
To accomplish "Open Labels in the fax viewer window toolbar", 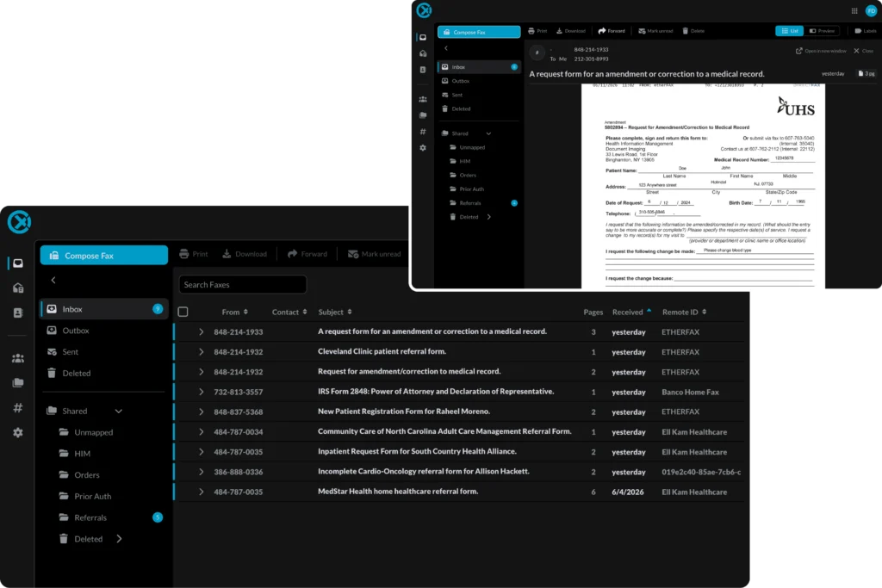I will click(x=866, y=31).
